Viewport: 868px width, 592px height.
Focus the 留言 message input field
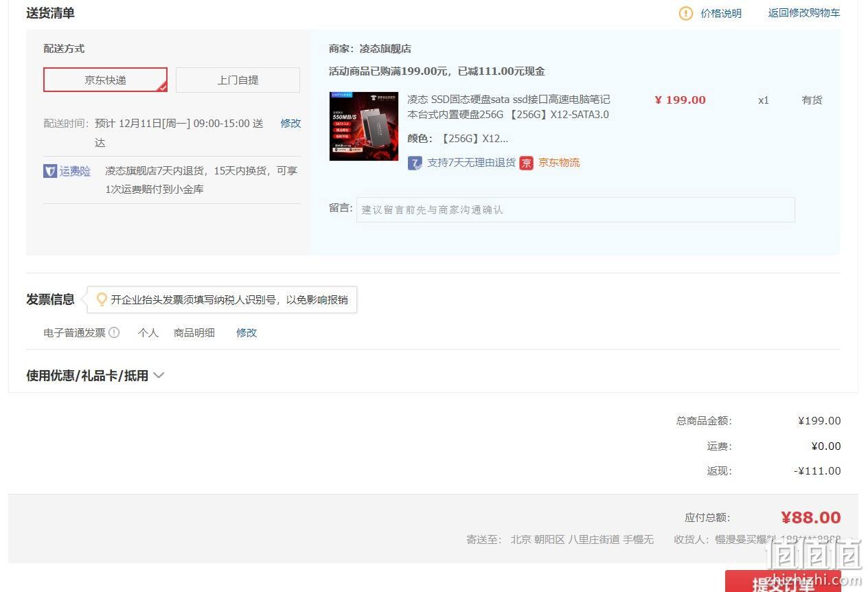coord(575,209)
